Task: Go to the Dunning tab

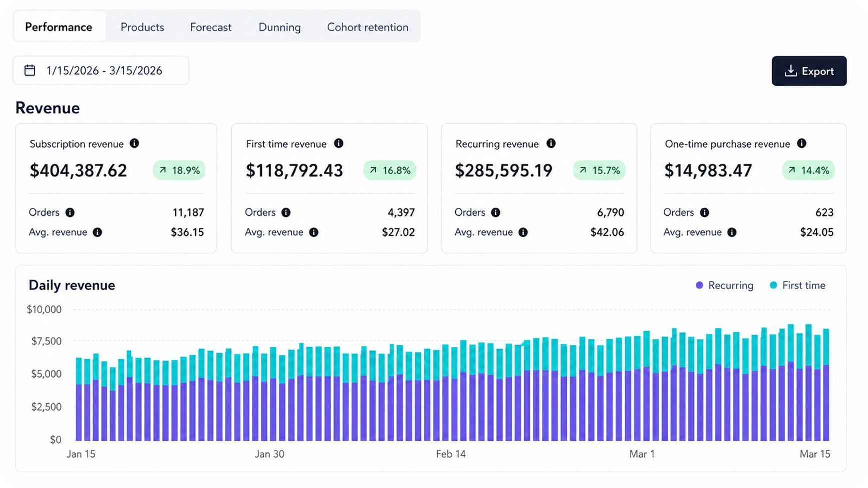Action: pyautogui.click(x=280, y=27)
